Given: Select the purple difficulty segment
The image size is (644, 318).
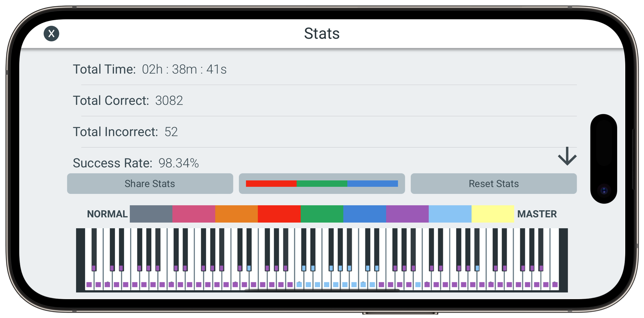Looking at the screenshot, I should click(x=408, y=214).
